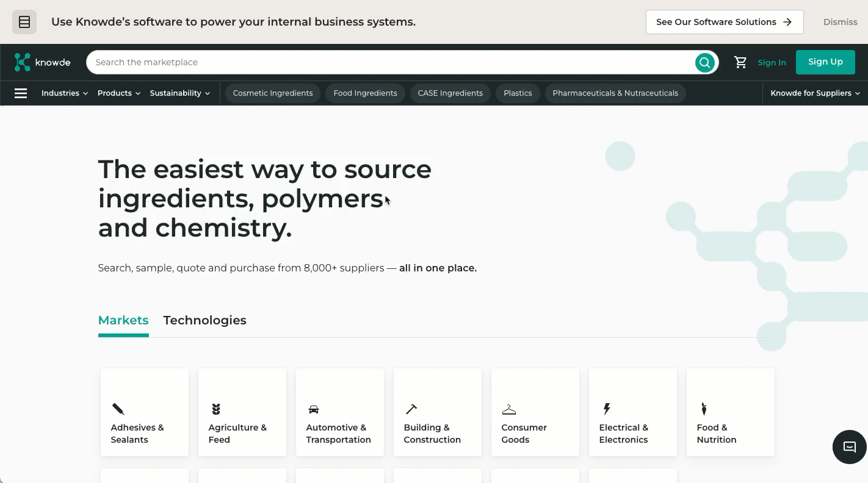Screen dimensions: 868x483
Task: Click the Building & Construction hammer icon
Action: pyautogui.click(x=411, y=409)
